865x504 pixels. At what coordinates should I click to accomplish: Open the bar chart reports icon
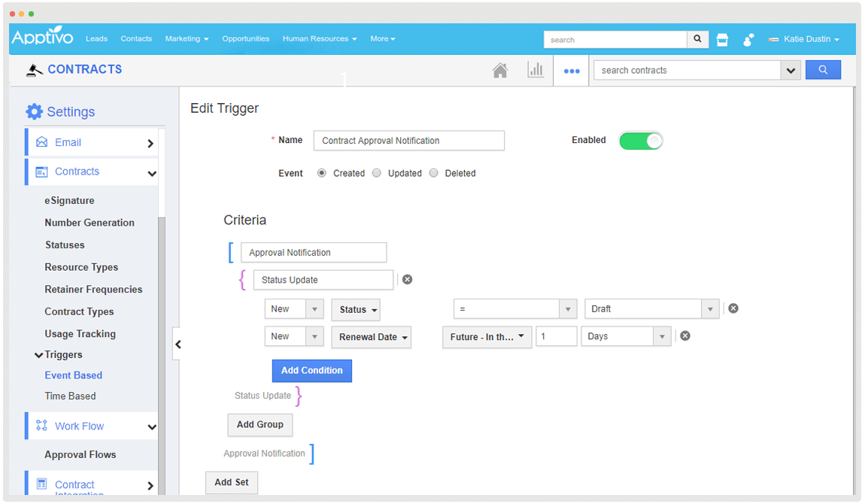[535, 70]
